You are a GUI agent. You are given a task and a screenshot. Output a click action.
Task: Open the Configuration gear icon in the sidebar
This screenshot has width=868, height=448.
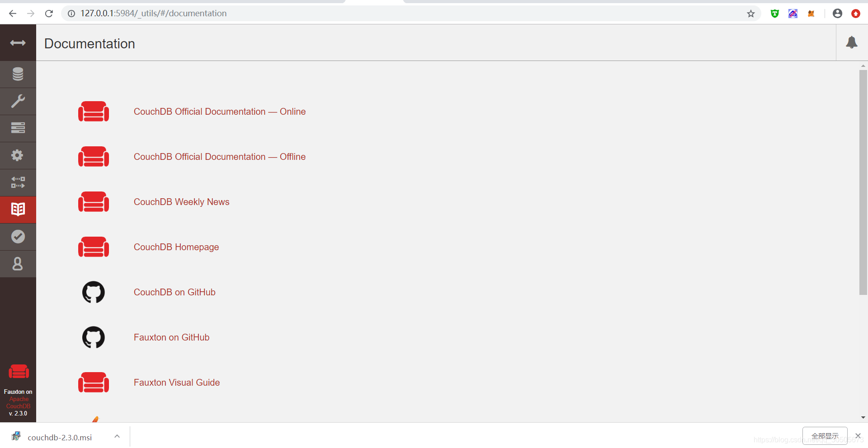[x=18, y=155]
